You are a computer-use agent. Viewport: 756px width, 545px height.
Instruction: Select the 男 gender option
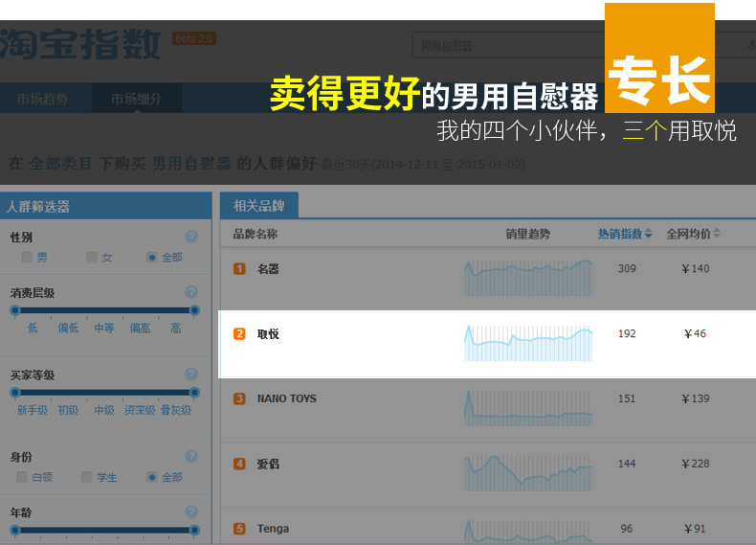point(34,258)
